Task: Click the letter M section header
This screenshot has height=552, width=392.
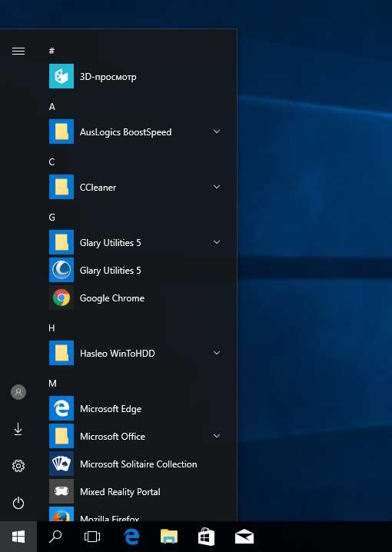Action: pyautogui.click(x=52, y=384)
